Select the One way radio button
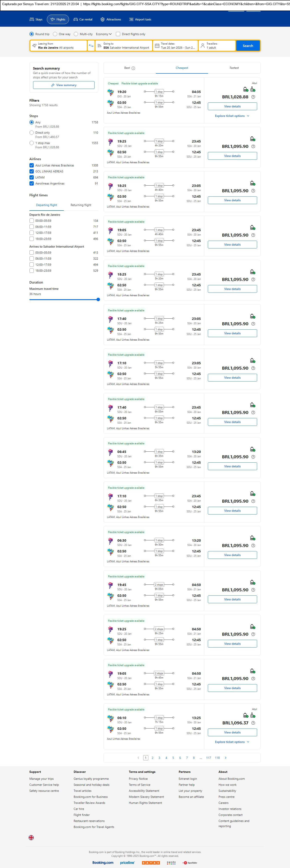This screenshot has width=290, height=868. [55, 34]
